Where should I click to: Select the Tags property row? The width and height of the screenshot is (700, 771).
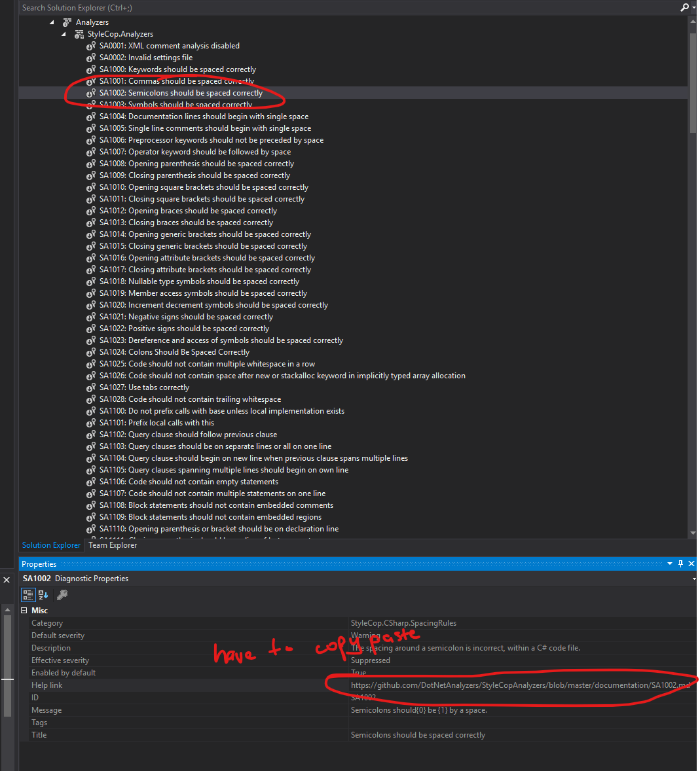[x=358, y=723]
